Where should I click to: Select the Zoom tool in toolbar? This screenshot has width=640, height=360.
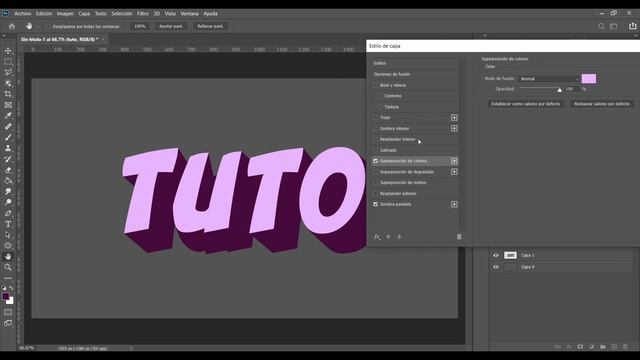(8, 267)
